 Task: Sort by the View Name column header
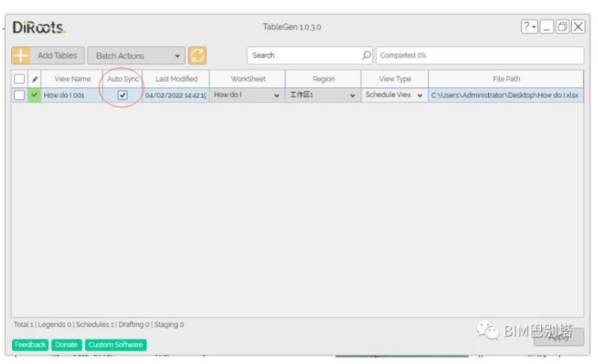[x=72, y=79]
